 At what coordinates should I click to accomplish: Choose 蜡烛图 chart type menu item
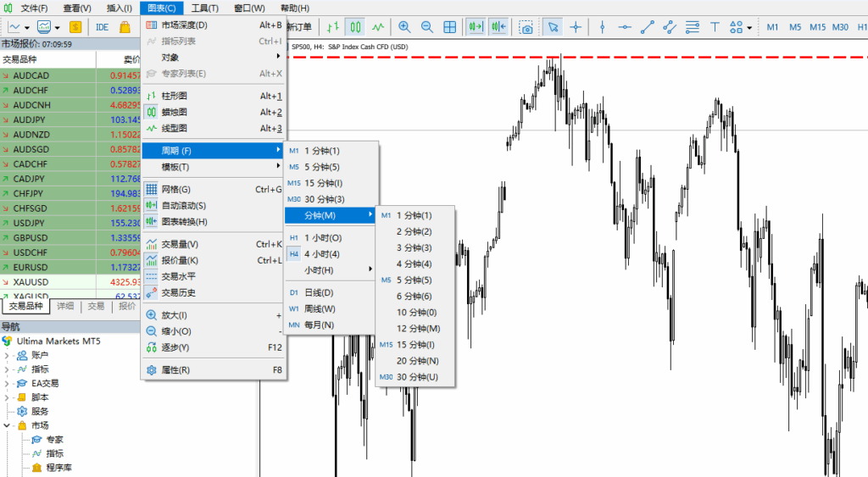pyautogui.click(x=213, y=112)
